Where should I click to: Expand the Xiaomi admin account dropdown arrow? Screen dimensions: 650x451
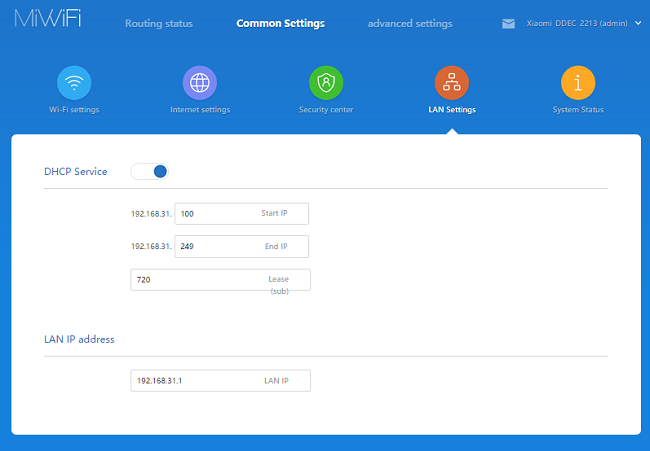(638, 23)
